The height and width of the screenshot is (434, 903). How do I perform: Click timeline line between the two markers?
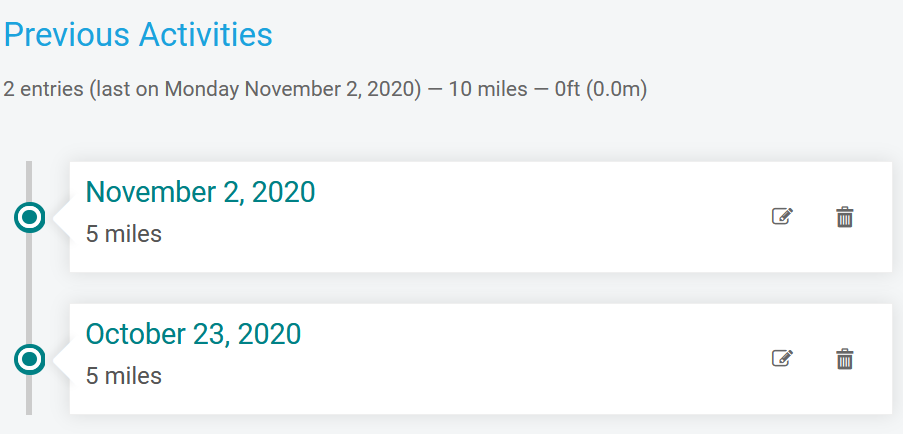29,288
